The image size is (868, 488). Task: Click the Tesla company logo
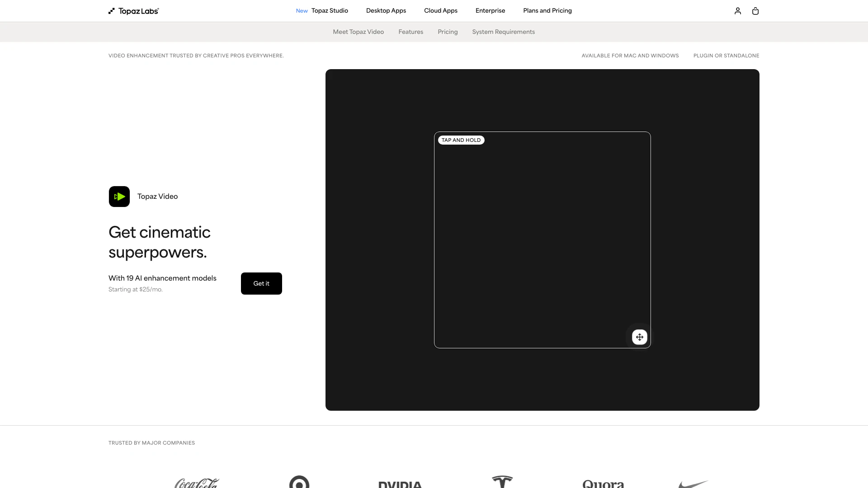[x=502, y=483]
